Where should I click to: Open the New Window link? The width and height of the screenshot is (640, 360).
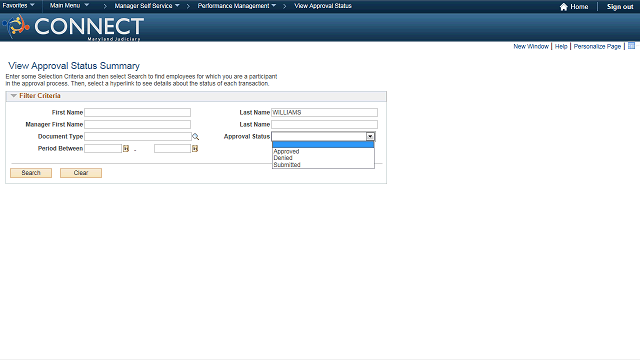point(531,47)
